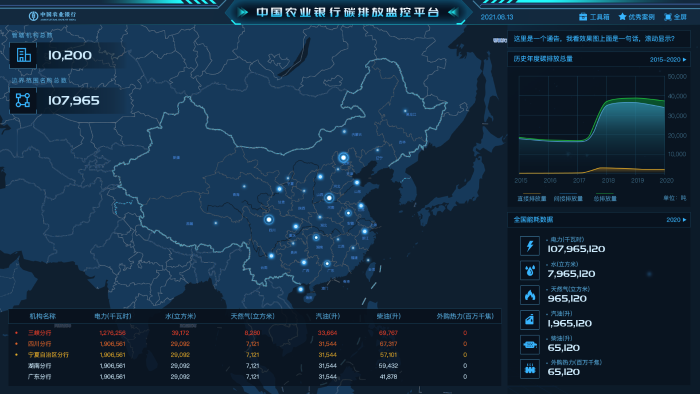This screenshot has width=700, height=394.
Task: Click the 全国能耗数据 panel title
Action: [x=533, y=220]
